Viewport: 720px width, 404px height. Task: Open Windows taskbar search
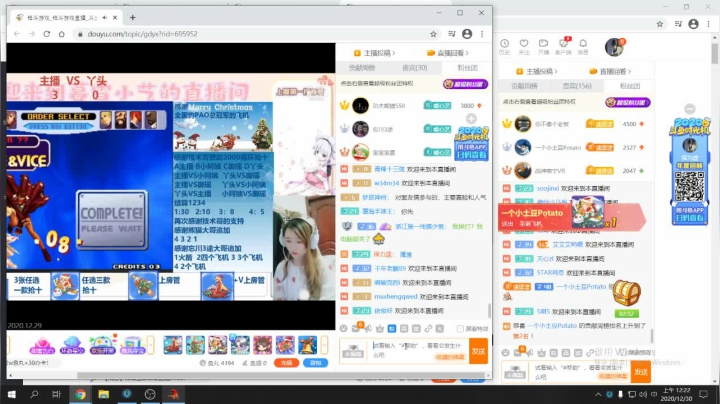click(x=34, y=394)
